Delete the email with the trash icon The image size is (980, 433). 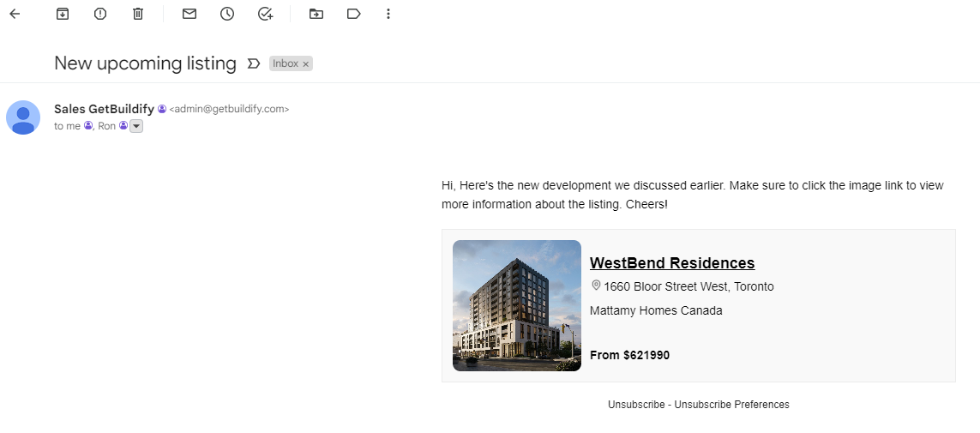[x=138, y=14]
